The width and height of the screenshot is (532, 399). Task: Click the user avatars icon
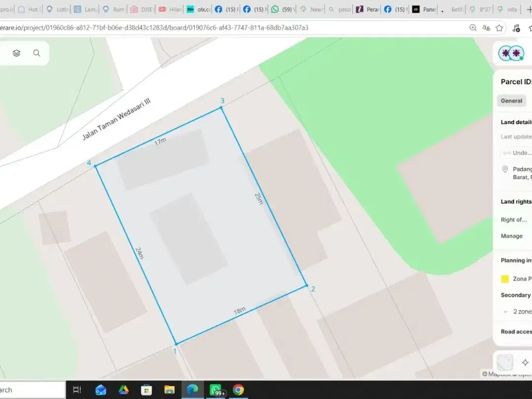pyautogui.click(x=511, y=53)
